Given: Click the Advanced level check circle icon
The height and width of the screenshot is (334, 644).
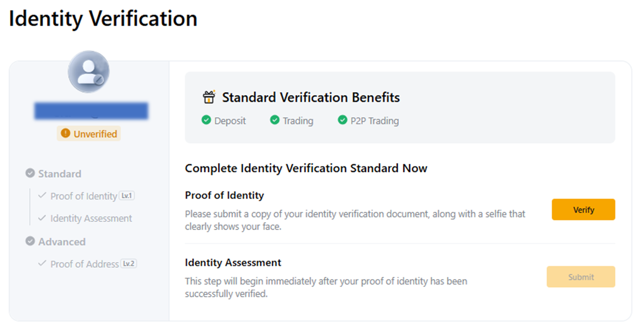Looking at the screenshot, I should (30, 241).
